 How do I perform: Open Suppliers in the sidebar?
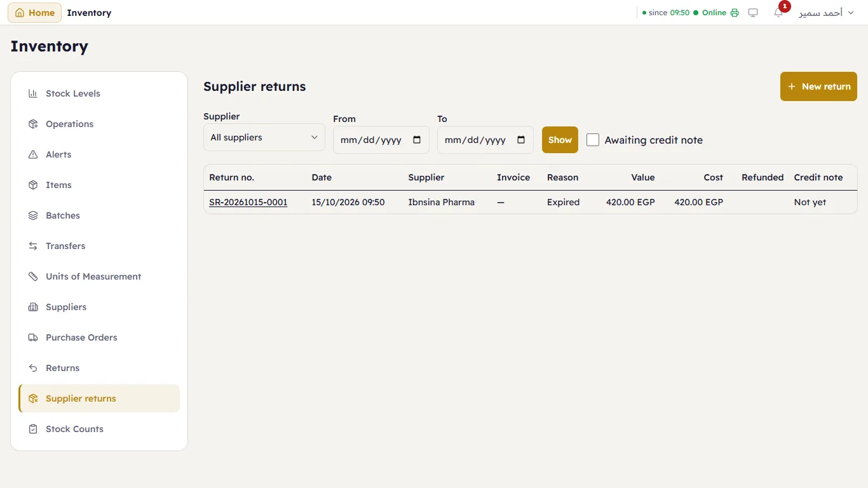(99, 307)
